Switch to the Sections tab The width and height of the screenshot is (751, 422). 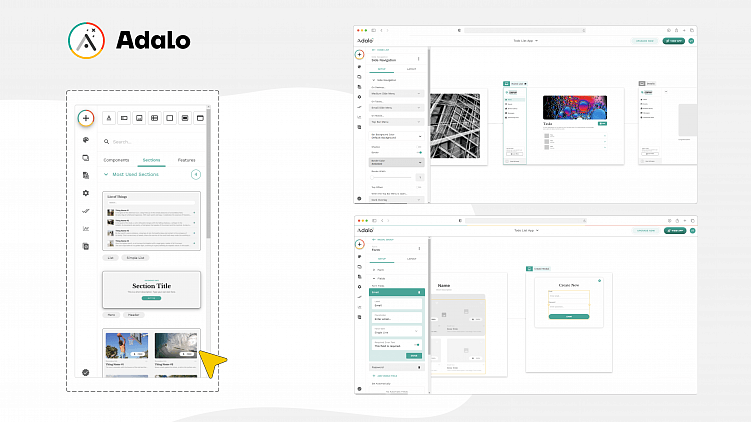(x=151, y=160)
